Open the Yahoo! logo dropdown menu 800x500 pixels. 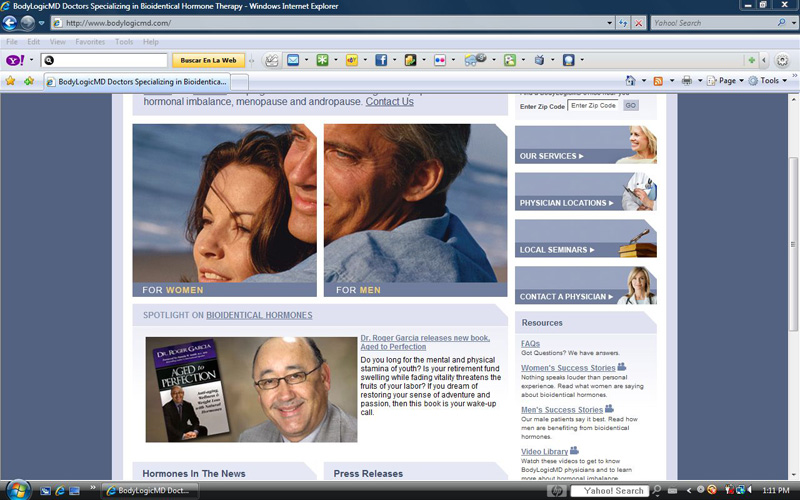[x=17, y=60]
